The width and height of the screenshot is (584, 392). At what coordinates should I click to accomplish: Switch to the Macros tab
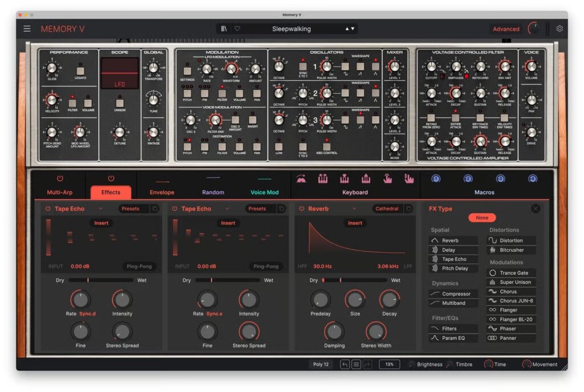click(x=484, y=192)
